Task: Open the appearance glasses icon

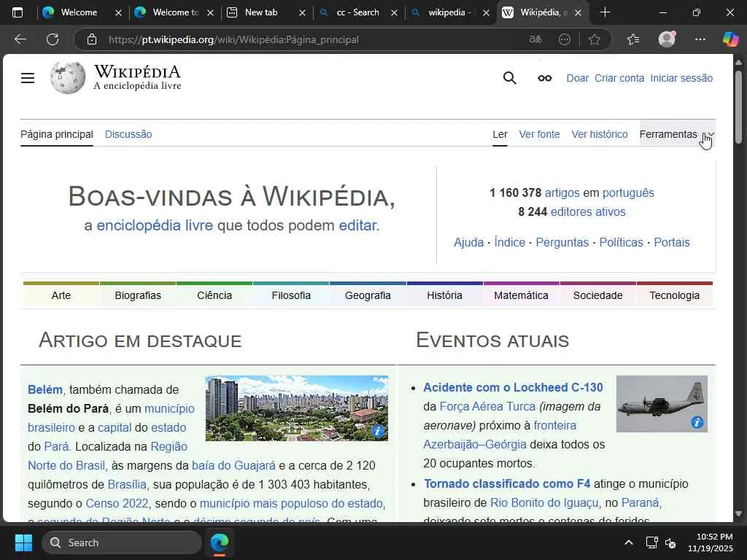Action: click(544, 78)
